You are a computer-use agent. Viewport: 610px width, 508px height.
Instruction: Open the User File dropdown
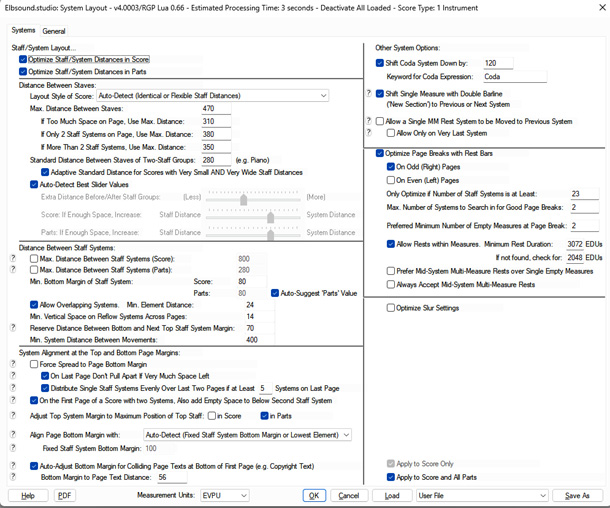(x=482, y=495)
